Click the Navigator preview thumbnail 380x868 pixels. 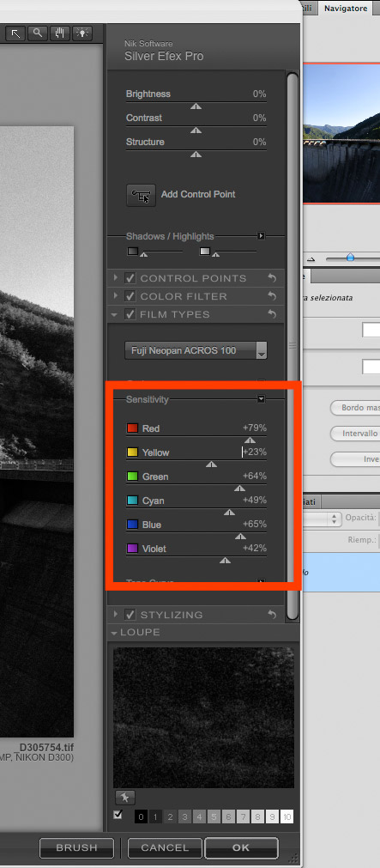[341, 133]
